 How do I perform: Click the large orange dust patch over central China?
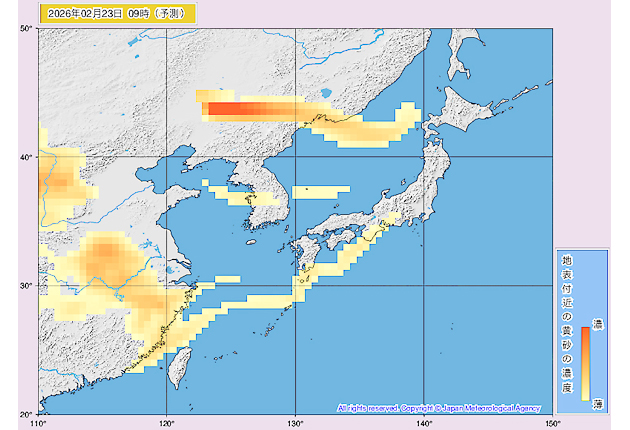pos(105,260)
